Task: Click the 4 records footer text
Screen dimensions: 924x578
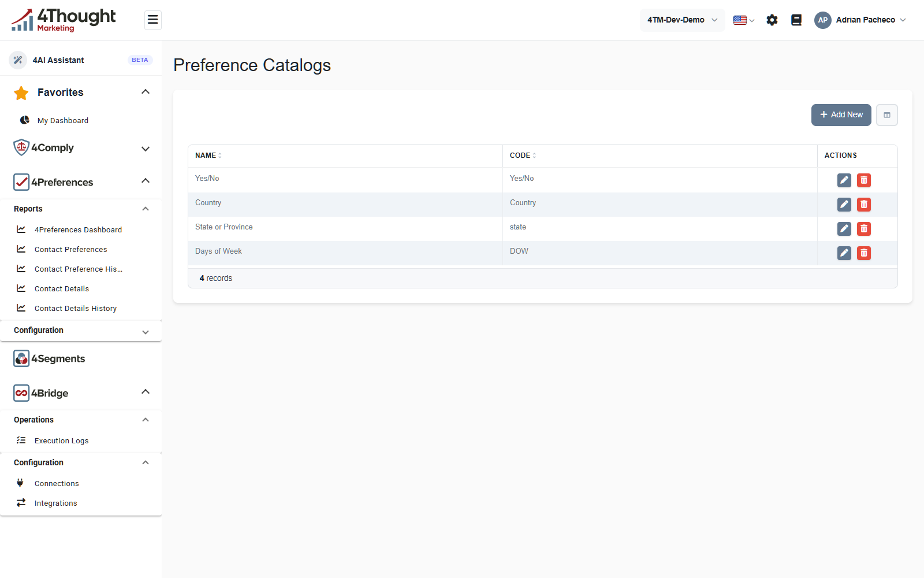Action: click(x=216, y=278)
